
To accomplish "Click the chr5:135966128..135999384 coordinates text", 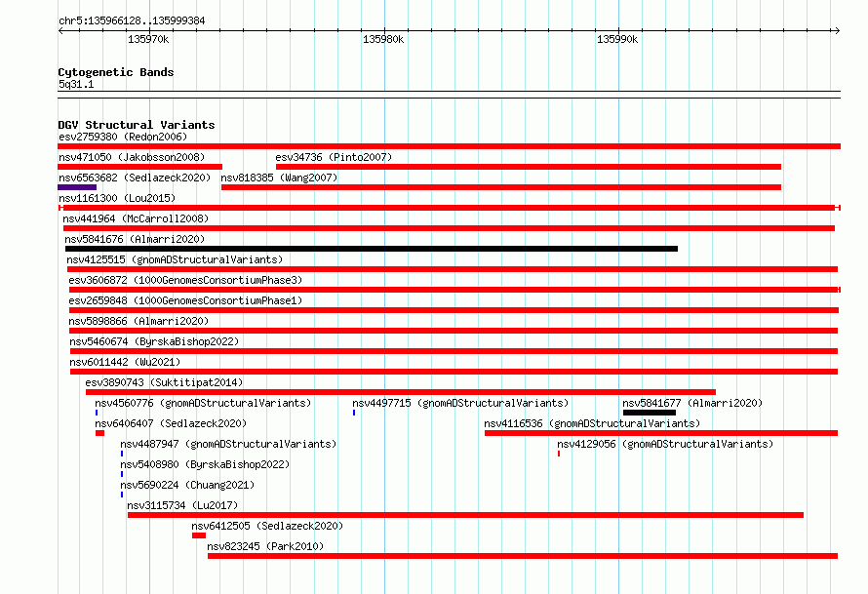I will coord(132,20).
